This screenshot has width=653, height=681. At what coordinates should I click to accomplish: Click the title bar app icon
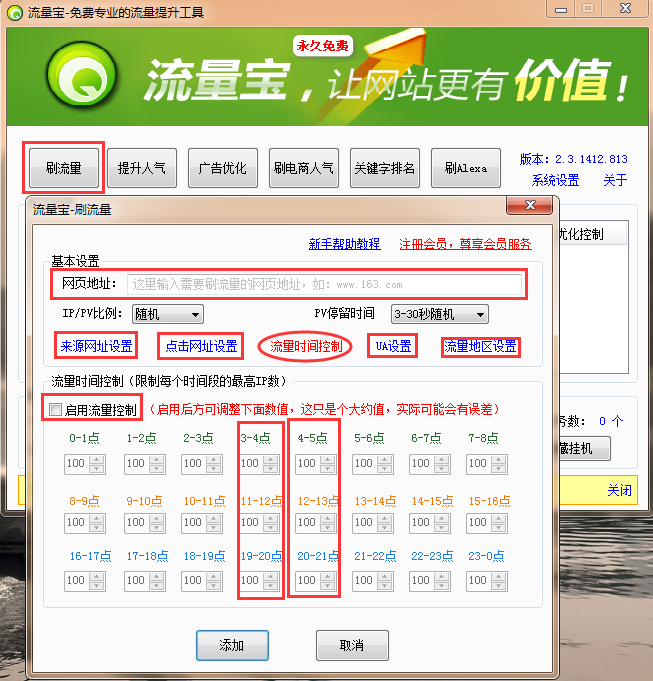click(x=15, y=13)
